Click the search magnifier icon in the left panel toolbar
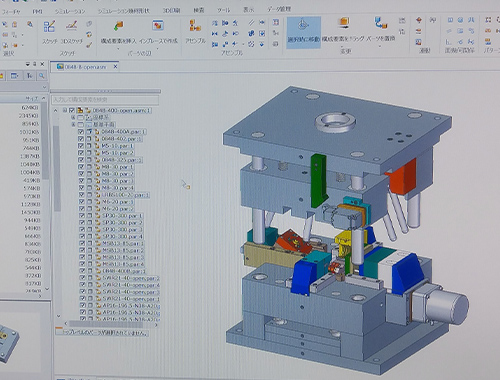This screenshot has height=380, width=500. 42,76
